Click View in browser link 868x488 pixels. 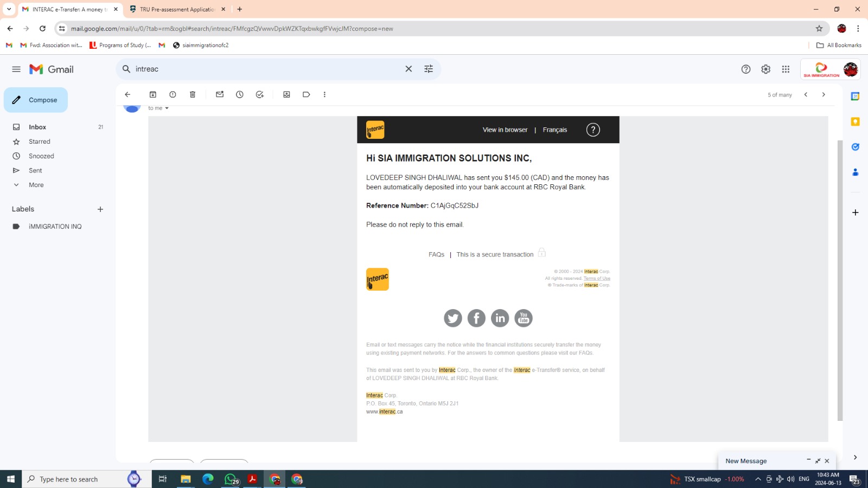tap(505, 130)
